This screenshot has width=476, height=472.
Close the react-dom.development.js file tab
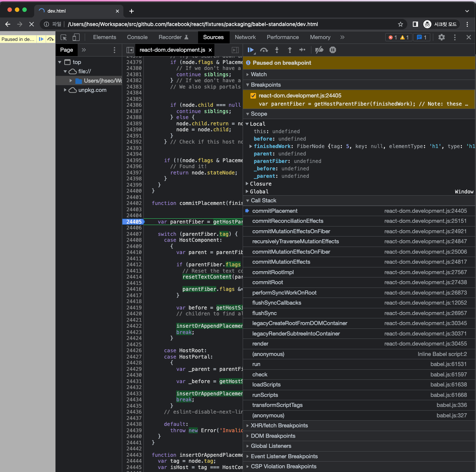210,50
